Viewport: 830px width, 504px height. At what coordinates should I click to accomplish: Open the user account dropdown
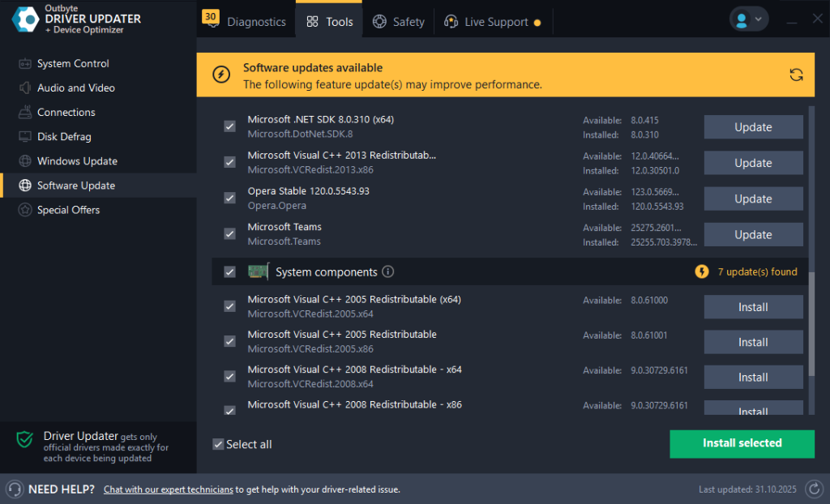[x=747, y=18]
